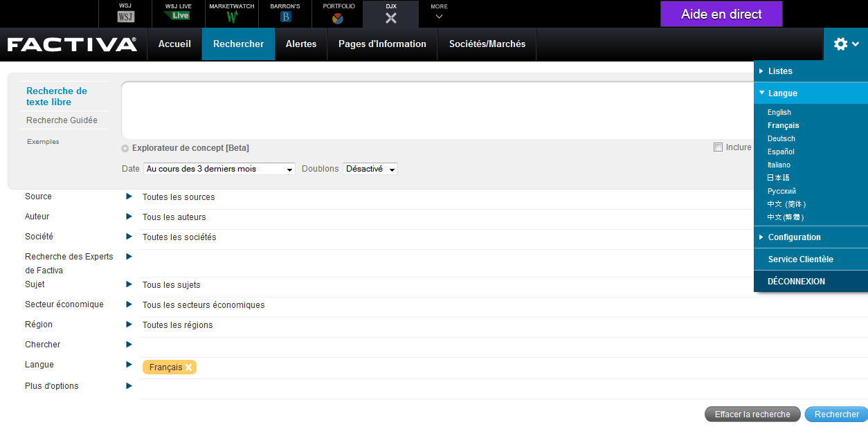The image size is (868, 438).
Task: Open the Exemples link
Action: [x=43, y=141]
